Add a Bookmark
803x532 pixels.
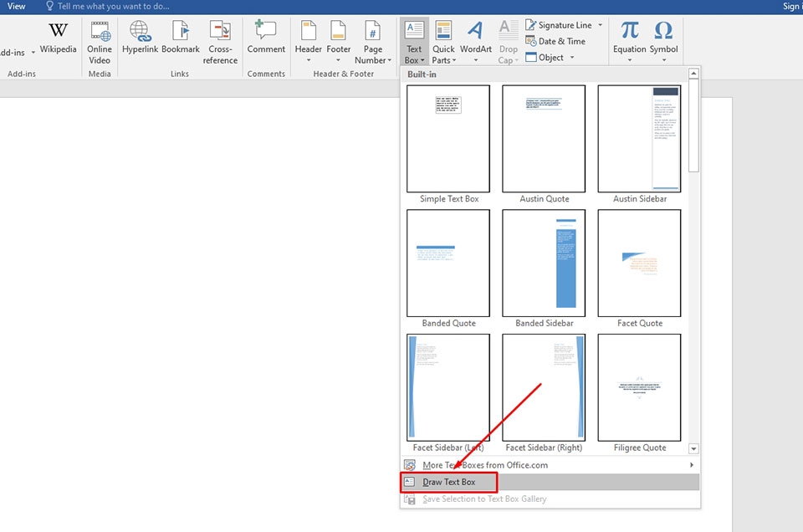pyautogui.click(x=181, y=38)
